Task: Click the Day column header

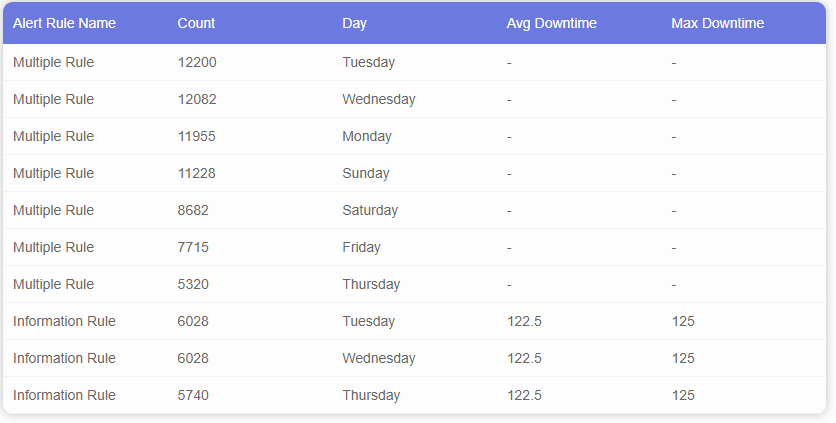Action: pos(354,23)
